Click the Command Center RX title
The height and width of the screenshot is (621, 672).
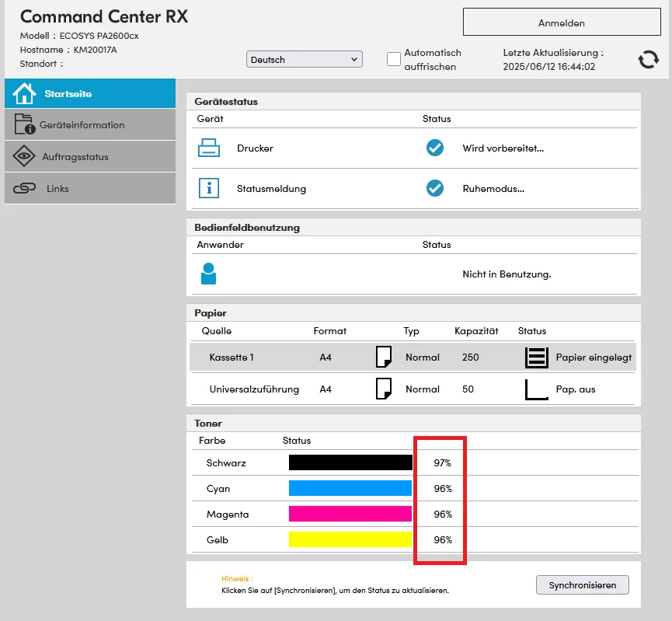tap(104, 17)
